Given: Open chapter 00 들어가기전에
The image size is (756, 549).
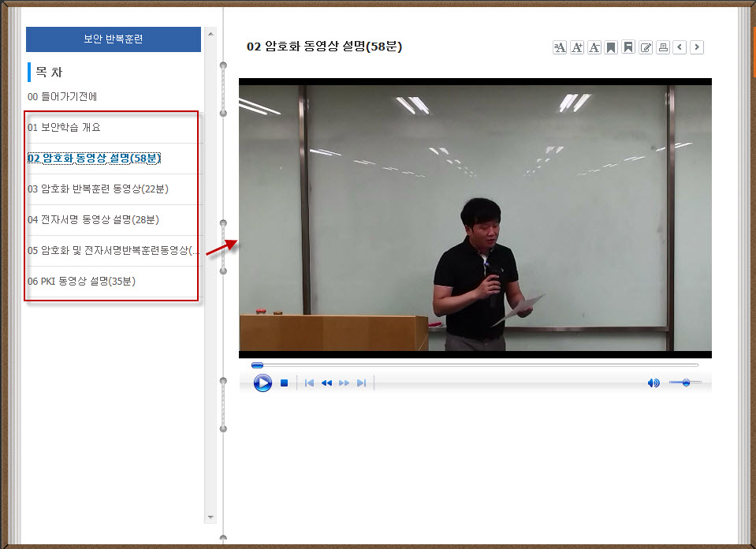Looking at the screenshot, I should point(62,97).
